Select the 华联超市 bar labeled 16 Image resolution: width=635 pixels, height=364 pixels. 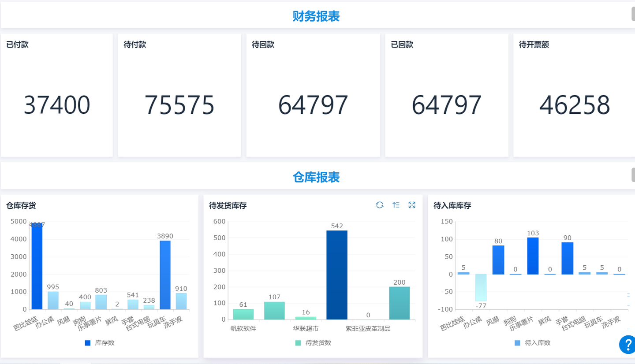[x=306, y=318]
